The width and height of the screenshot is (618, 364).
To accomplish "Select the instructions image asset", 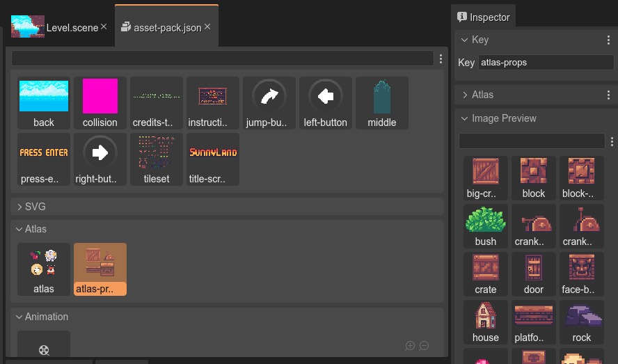I will tap(213, 103).
